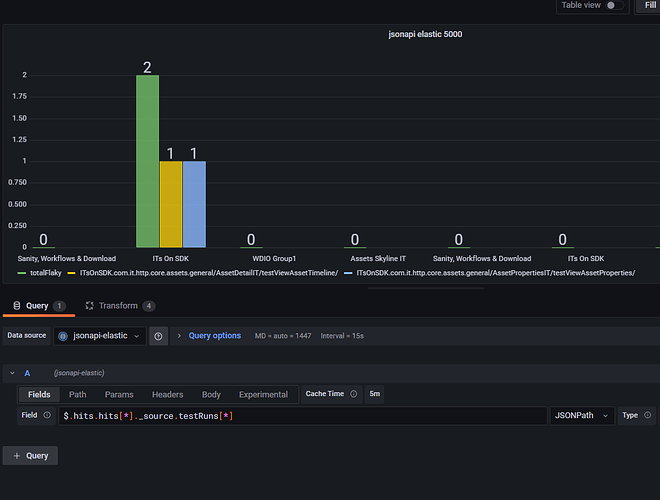Open the jsonapi-elastic data source dropdown

100,336
